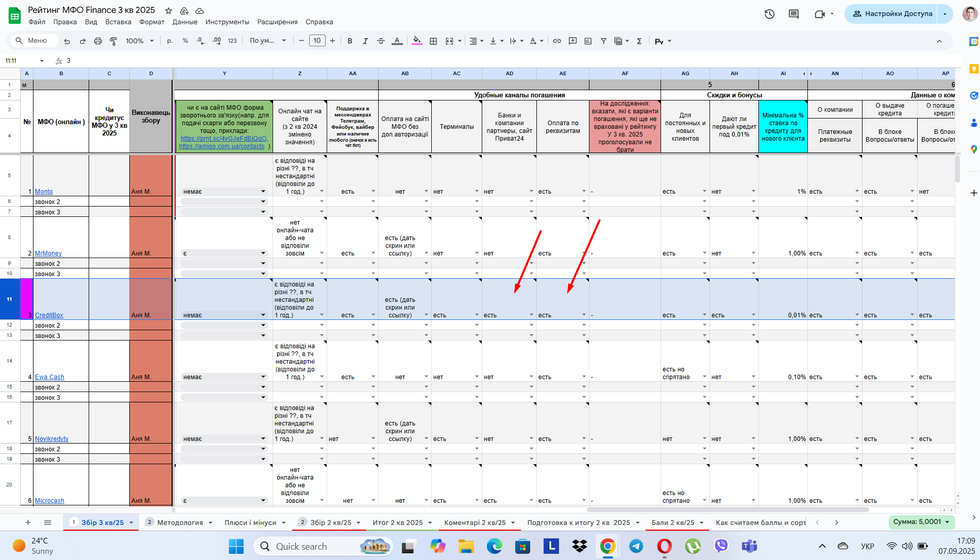Open the Borders tool

tap(433, 41)
